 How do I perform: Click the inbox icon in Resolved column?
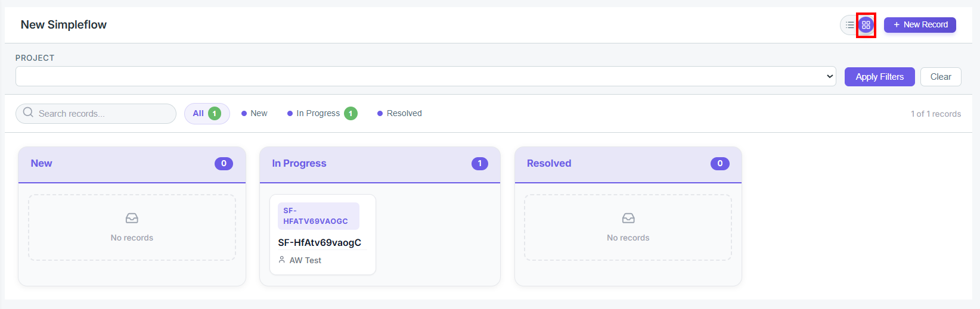pyautogui.click(x=628, y=218)
